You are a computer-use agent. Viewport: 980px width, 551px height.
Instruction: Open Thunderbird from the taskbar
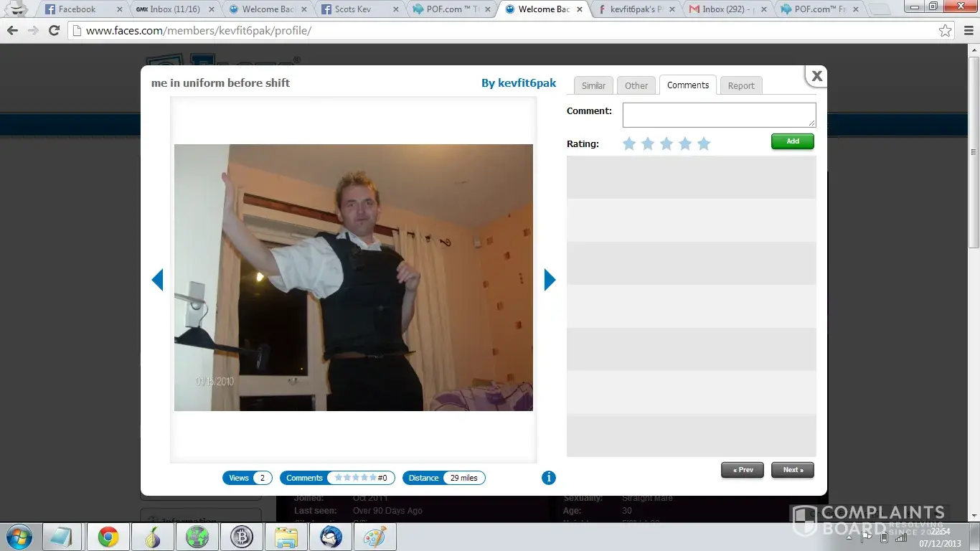[330, 537]
